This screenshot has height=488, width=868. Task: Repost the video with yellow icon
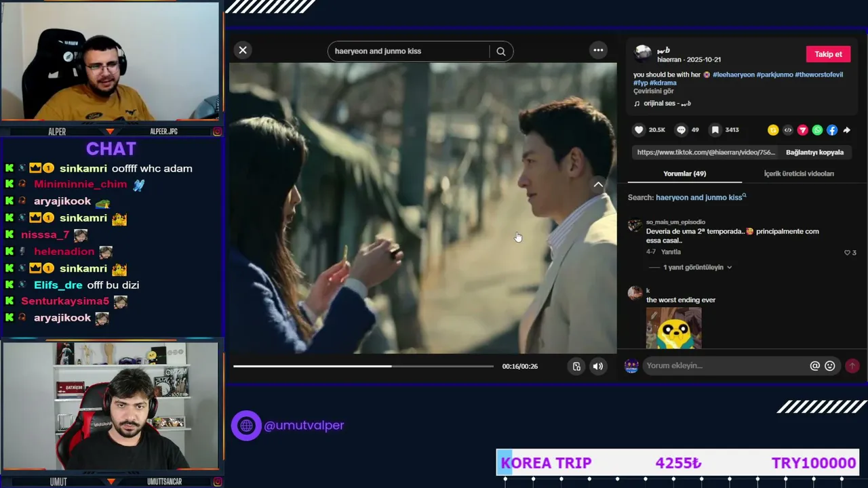(773, 130)
